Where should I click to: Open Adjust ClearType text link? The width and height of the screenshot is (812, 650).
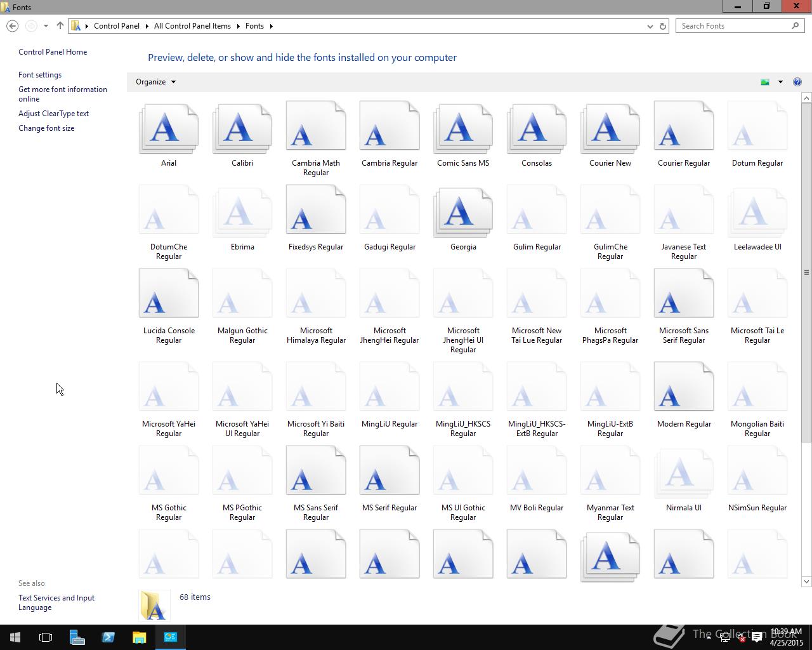[x=53, y=114]
